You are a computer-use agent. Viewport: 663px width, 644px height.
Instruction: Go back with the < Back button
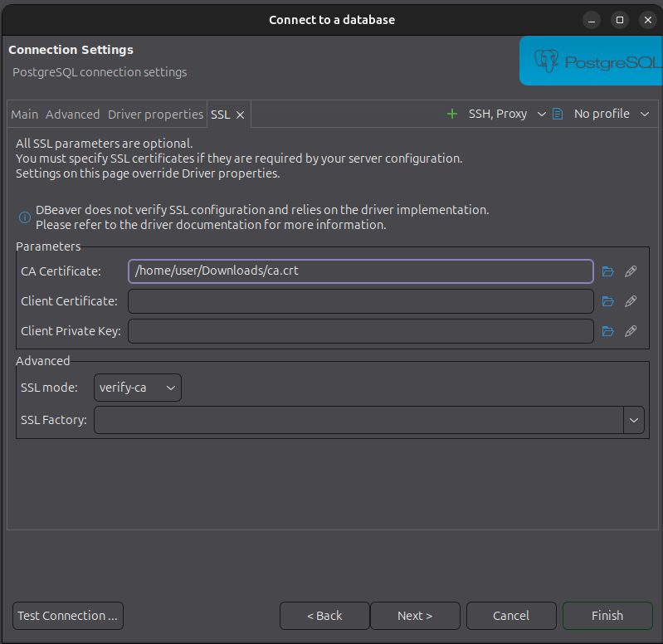[x=324, y=616]
